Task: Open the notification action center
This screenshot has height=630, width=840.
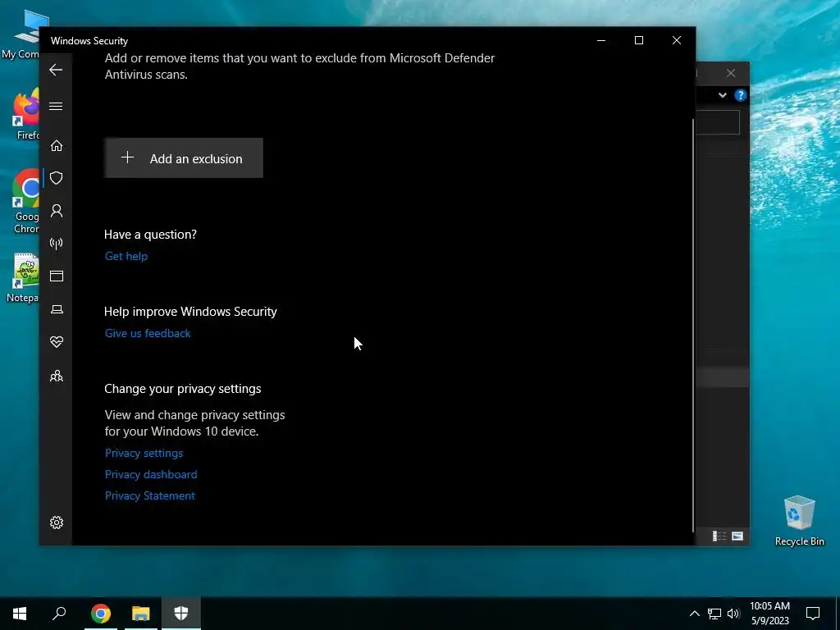Action: point(813,614)
